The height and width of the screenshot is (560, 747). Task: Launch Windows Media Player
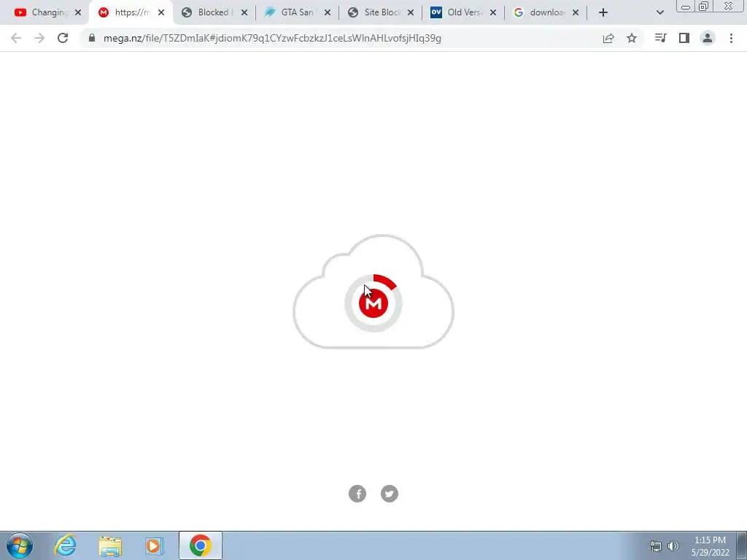[x=155, y=545]
